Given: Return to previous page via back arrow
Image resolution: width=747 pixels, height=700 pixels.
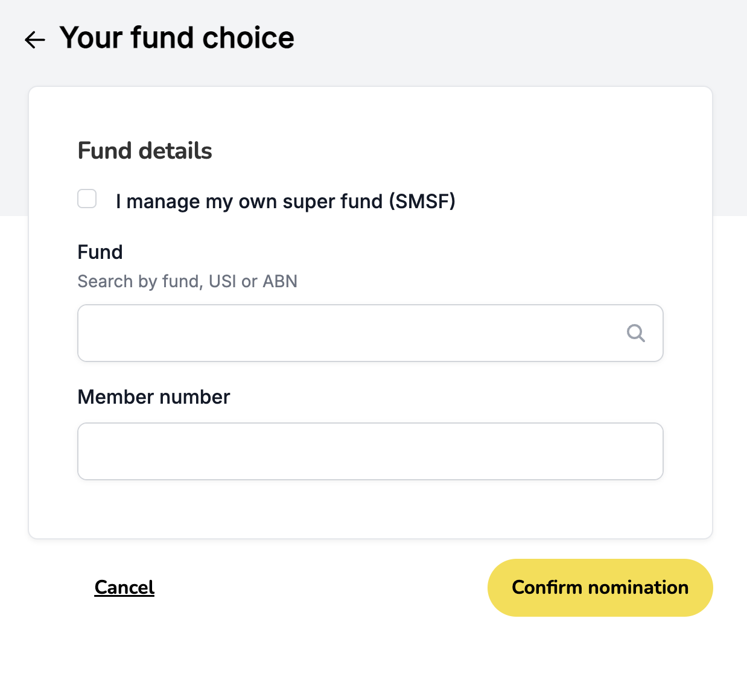Looking at the screenshot, I should (35, 40).
